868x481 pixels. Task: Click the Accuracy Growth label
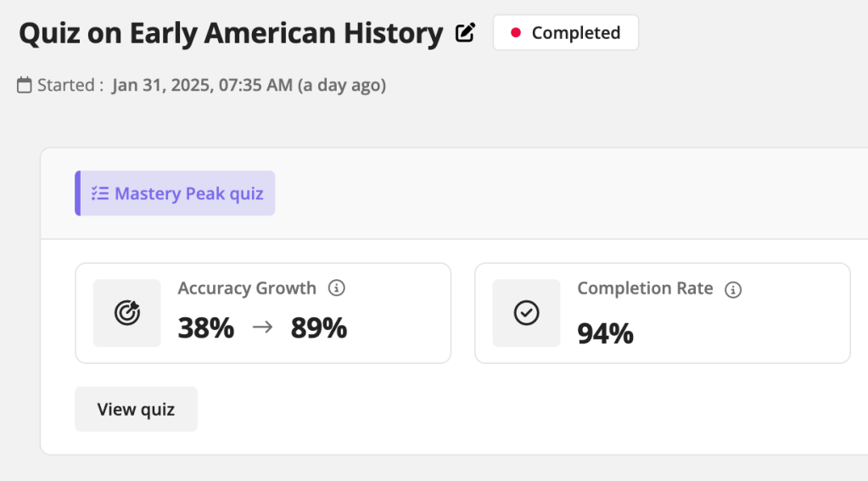pyautogui.click(x=247, y=288)
